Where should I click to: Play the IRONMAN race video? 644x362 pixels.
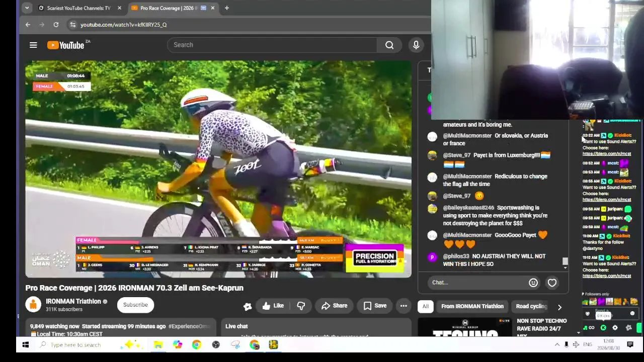click(x=218, y=169)
